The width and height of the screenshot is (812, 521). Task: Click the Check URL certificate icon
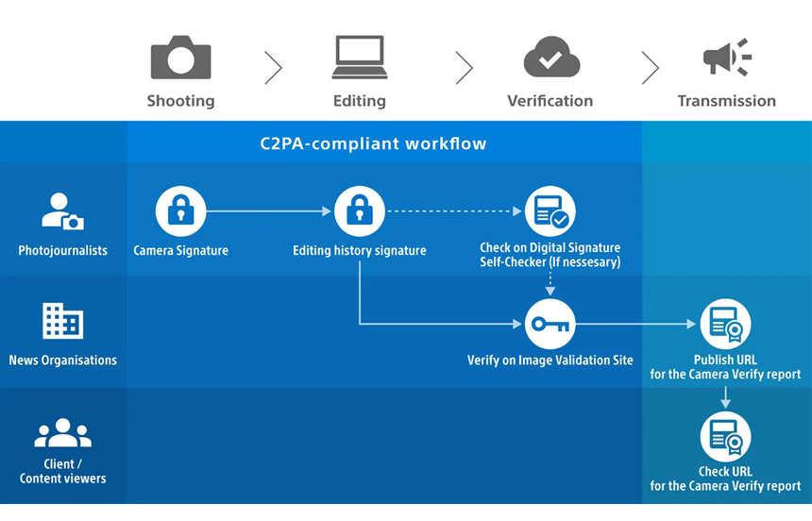click(725, 437)
